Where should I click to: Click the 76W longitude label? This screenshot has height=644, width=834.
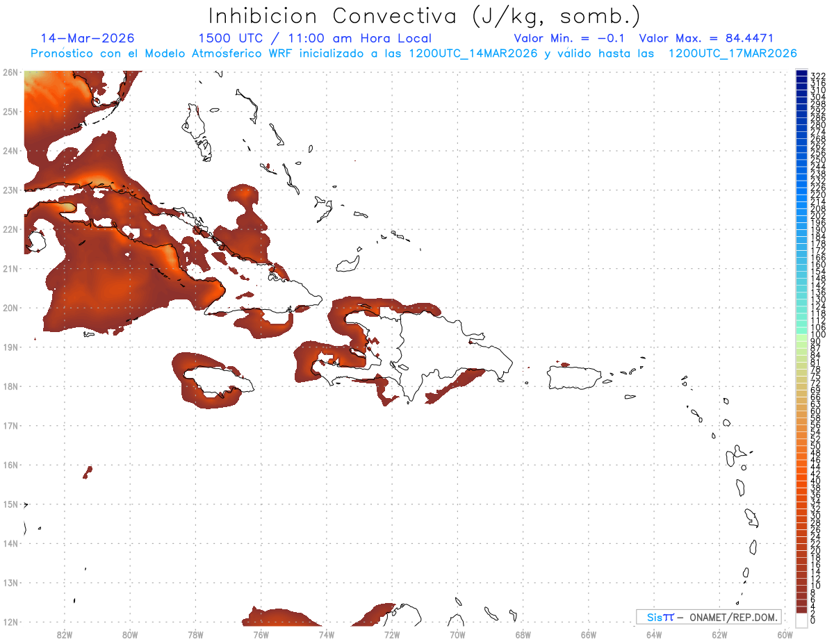click(x=261, y=634)
